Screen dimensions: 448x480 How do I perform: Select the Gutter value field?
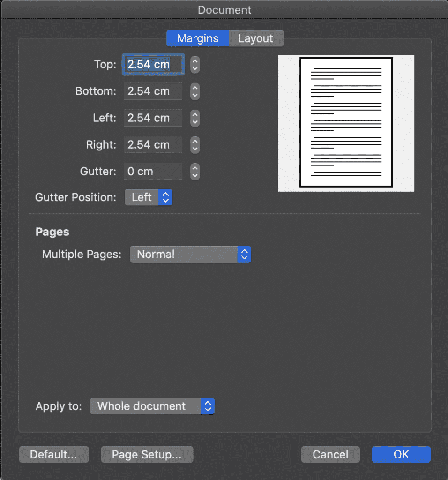coord(153,172)
